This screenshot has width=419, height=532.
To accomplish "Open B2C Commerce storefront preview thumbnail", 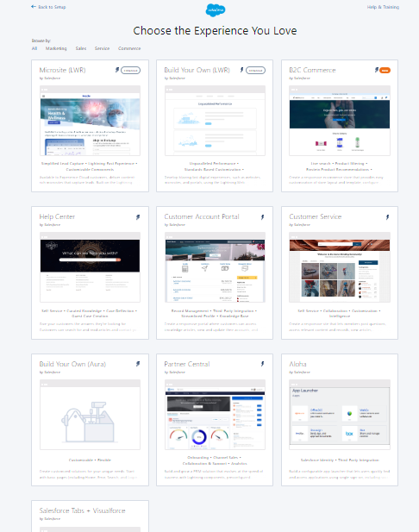I will tap(340, 121).
